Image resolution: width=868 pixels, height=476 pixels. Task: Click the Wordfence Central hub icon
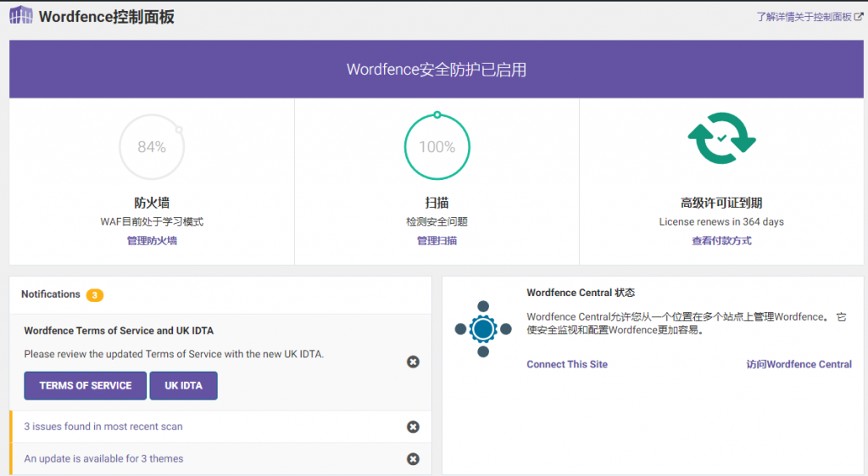(x=483, y=328)
